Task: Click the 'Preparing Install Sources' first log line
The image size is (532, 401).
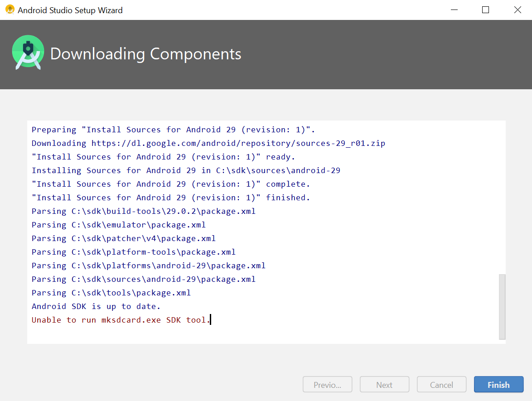Action: (173, 130)
